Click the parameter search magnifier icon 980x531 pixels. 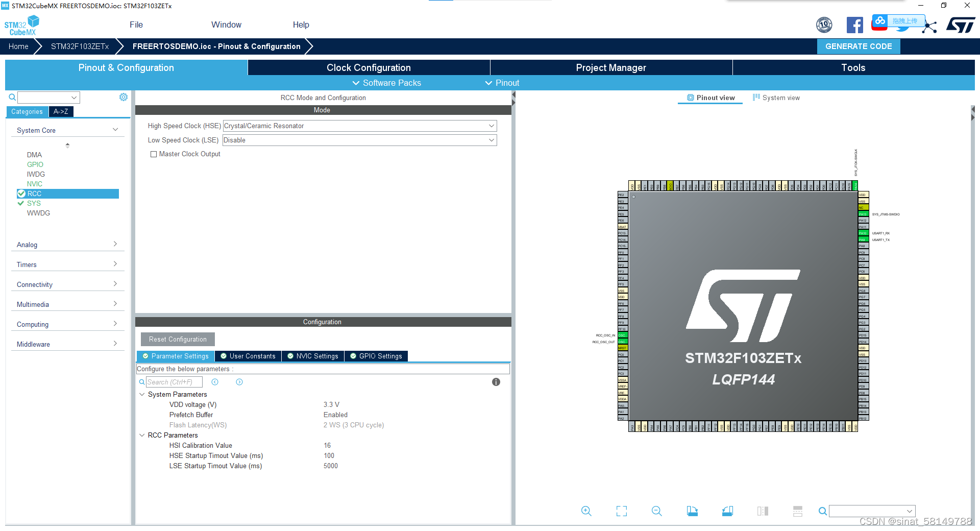point(142,382)
